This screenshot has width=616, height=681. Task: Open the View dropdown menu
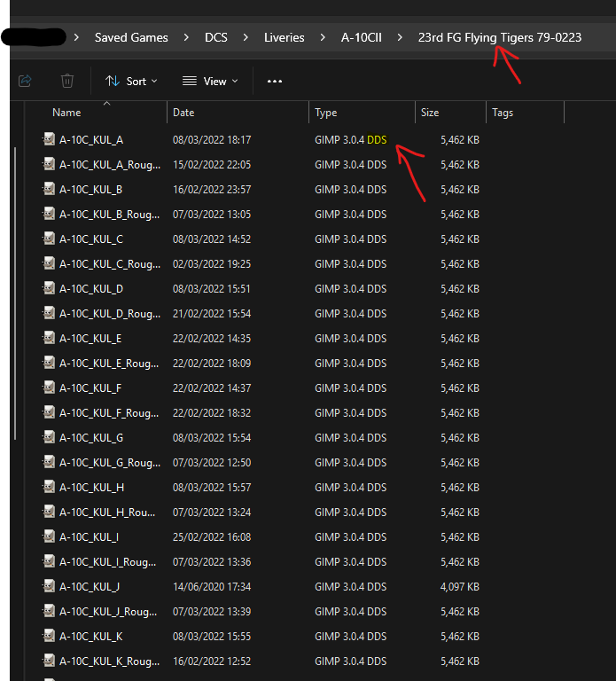pos(210,82)
